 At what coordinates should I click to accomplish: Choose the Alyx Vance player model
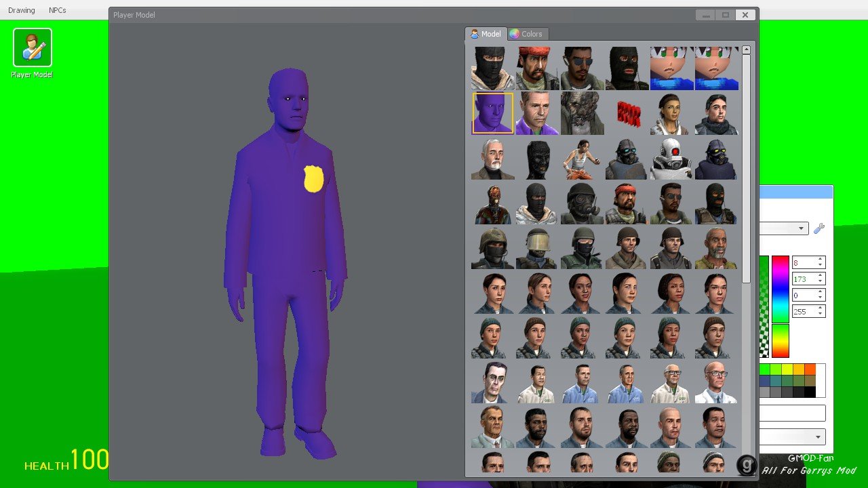671,113
